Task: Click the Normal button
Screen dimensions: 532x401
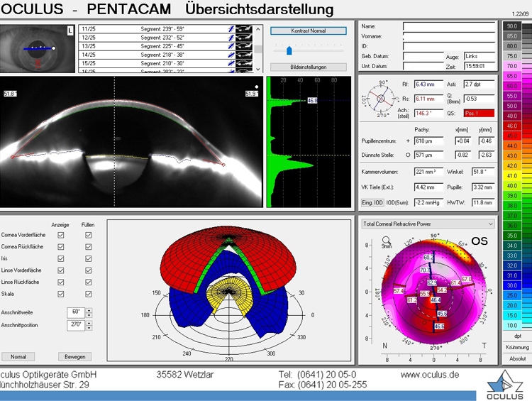Action: (x=18, y=356)
